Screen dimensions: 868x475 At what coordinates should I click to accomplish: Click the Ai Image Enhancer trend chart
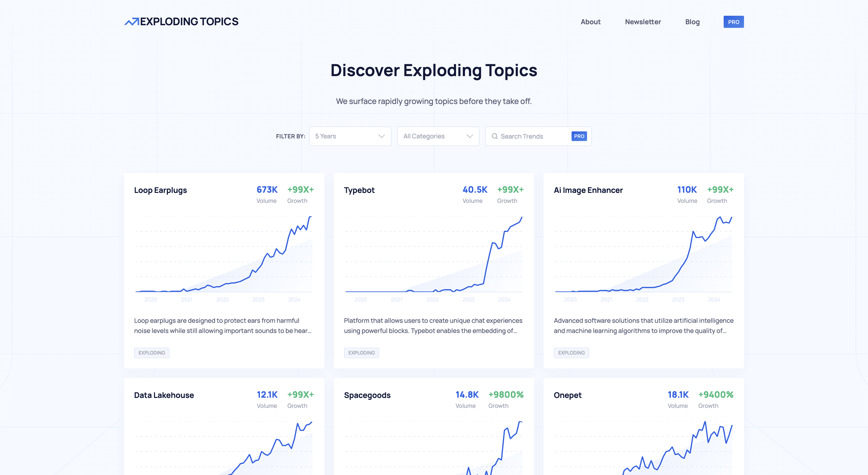tap(643, 256)
